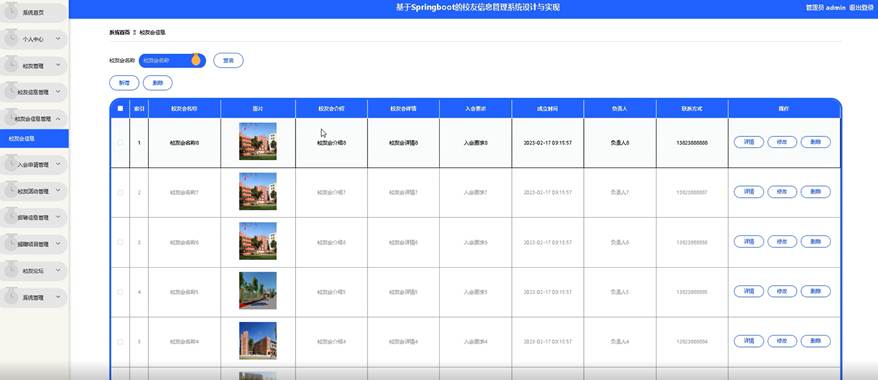Click the orange icon in the search field
The width and height of the screenshot is (878, 380).
pos(196,59)
